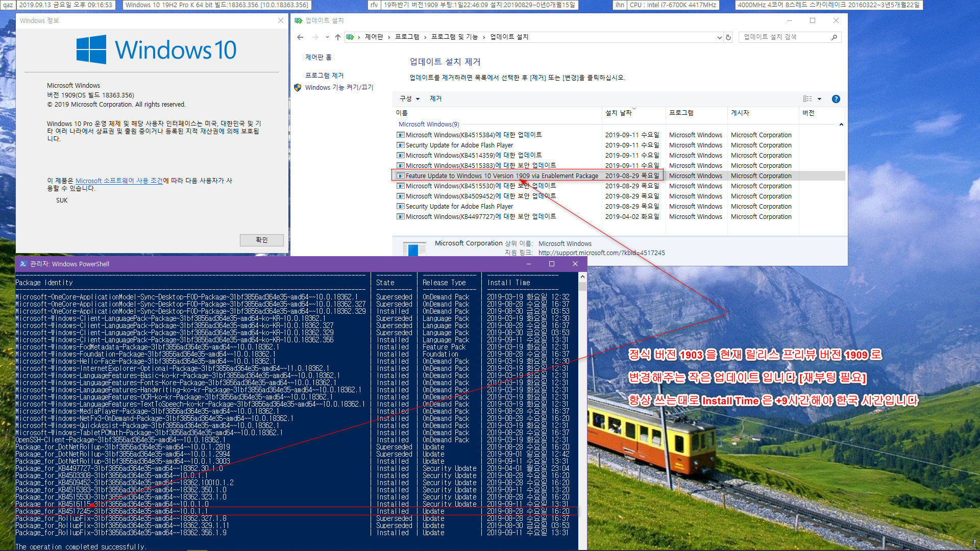Click the PowerShell icon in its title bar
This screenshot has height=551, width=980.
[x=23, y=264]
